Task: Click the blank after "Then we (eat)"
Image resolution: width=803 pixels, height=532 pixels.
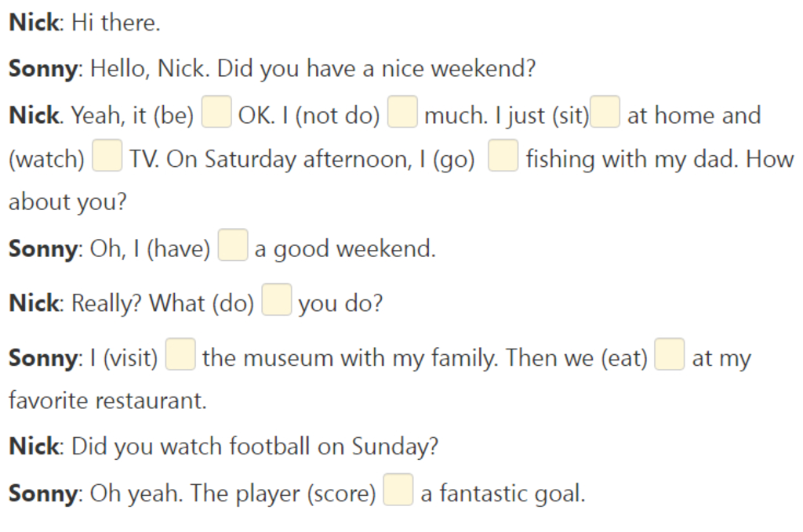Action: (x=670, y=354)
